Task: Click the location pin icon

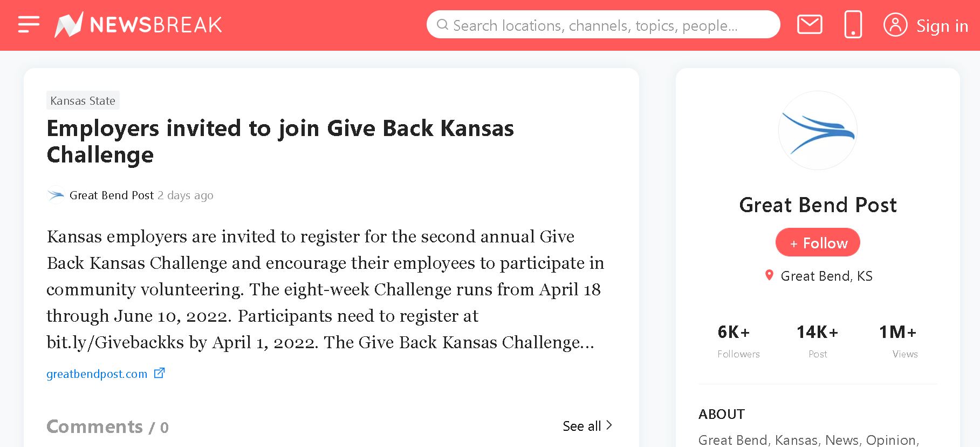Action: [769, 275]
